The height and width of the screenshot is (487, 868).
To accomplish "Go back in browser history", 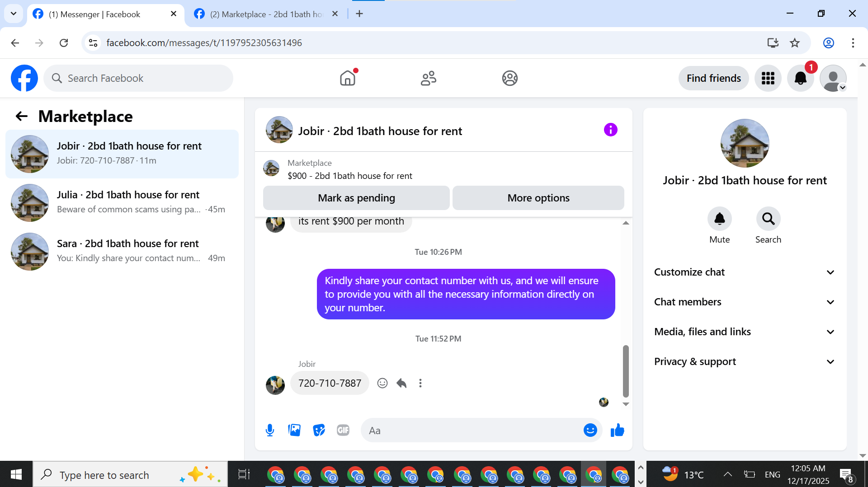I will [15, 43].
